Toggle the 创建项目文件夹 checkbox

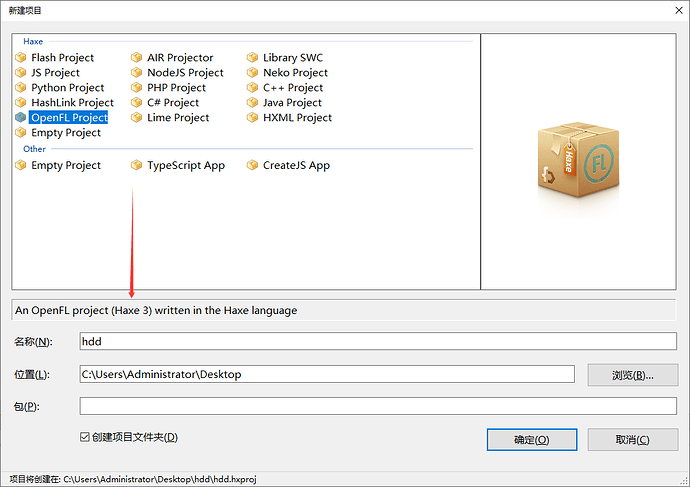coord(85,437)
